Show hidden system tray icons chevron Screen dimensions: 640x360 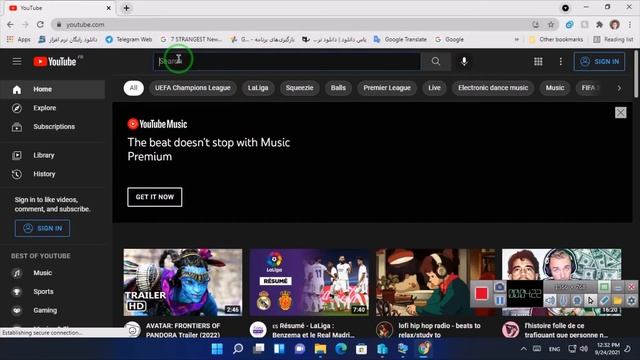click(x=523, y=349)
